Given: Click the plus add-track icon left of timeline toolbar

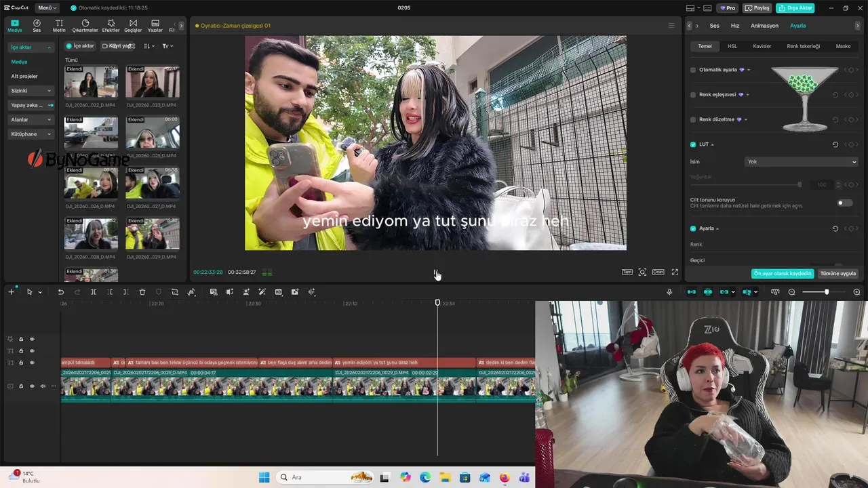Looking at the screenshot, I should point(11,292).
